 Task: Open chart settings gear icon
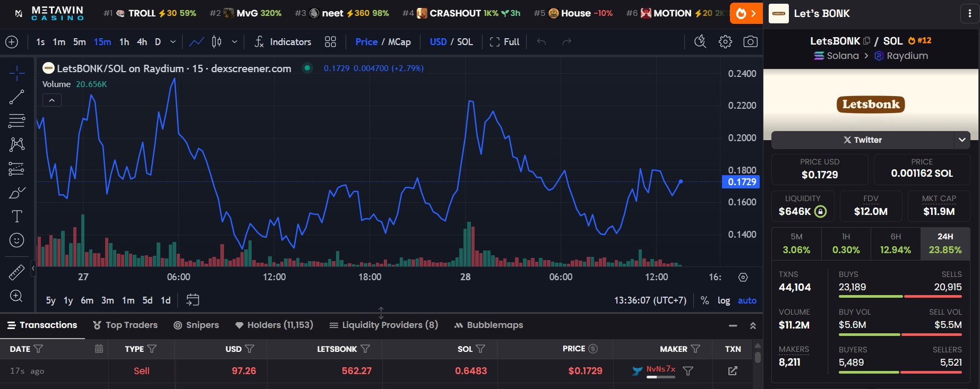pos(725,42)
